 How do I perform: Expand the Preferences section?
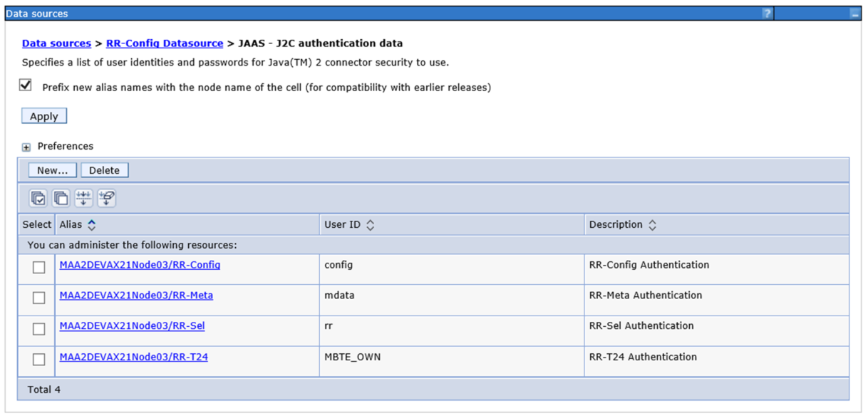pos(26,147)
